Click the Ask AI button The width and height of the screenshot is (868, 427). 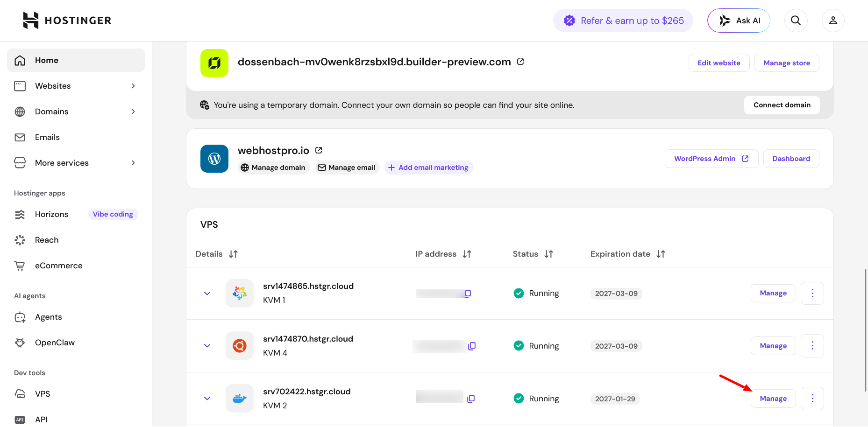coord(739,21)
